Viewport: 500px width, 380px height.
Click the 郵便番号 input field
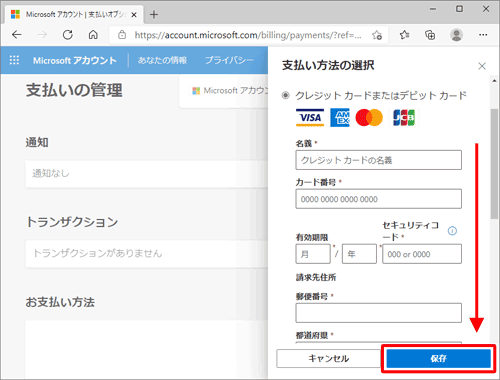pos(378,313)
